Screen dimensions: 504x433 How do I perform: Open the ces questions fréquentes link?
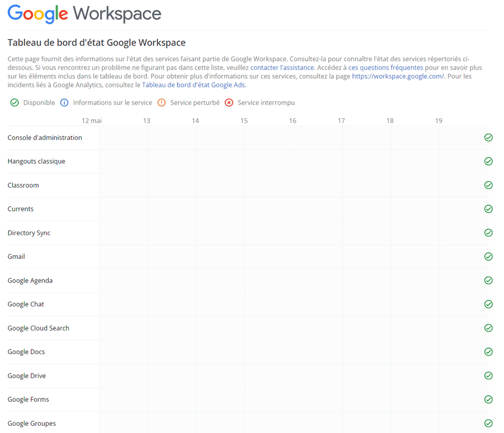point(386,68)
